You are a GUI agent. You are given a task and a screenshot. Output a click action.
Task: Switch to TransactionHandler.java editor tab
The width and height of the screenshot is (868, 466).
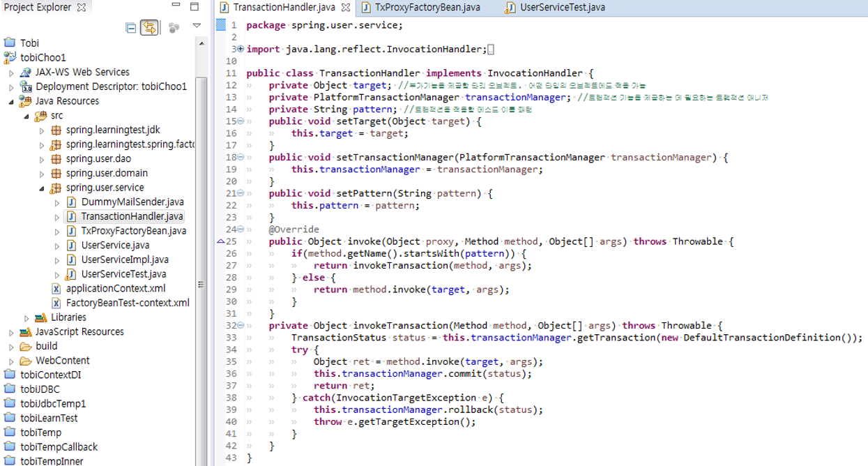click(284, 8)
